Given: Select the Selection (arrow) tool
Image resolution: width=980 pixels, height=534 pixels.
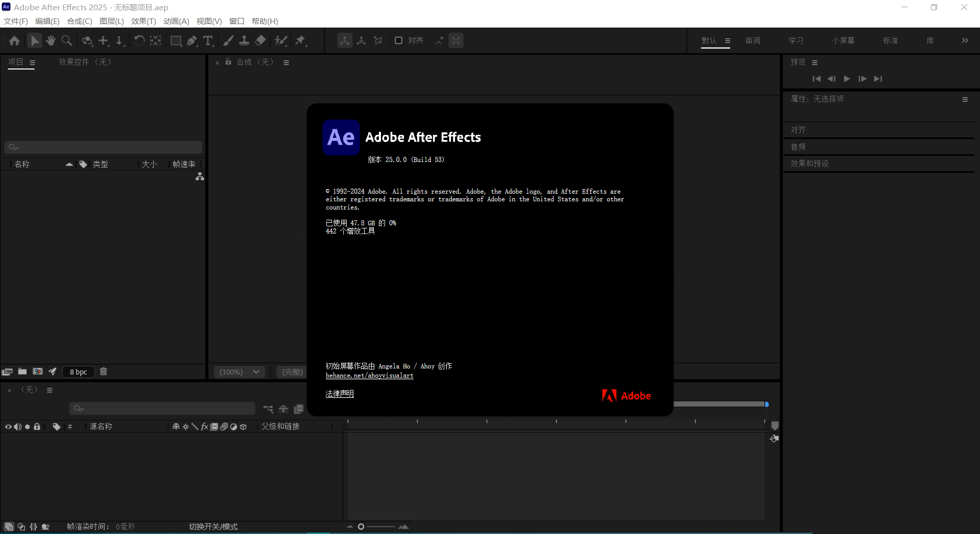Looking at the screenshot, I should coord(34,40).
